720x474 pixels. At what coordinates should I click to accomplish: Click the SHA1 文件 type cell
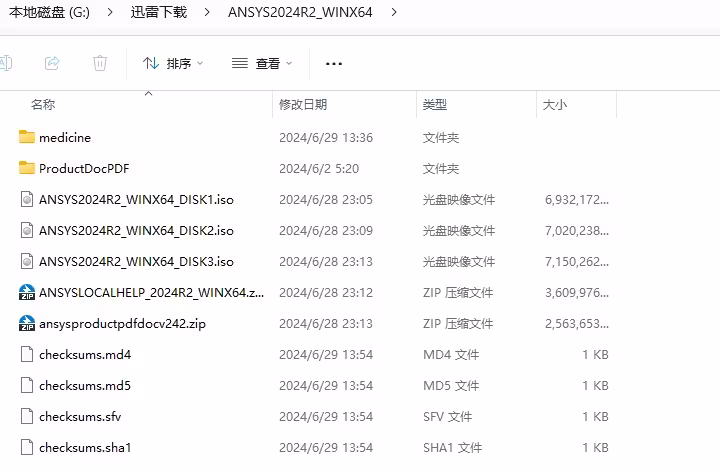coord(452,448)
